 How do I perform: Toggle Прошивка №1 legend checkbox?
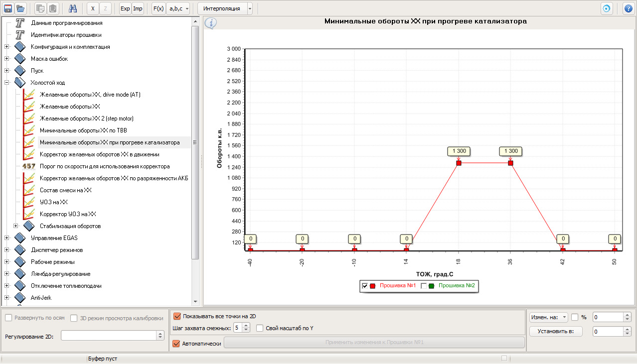365,286
